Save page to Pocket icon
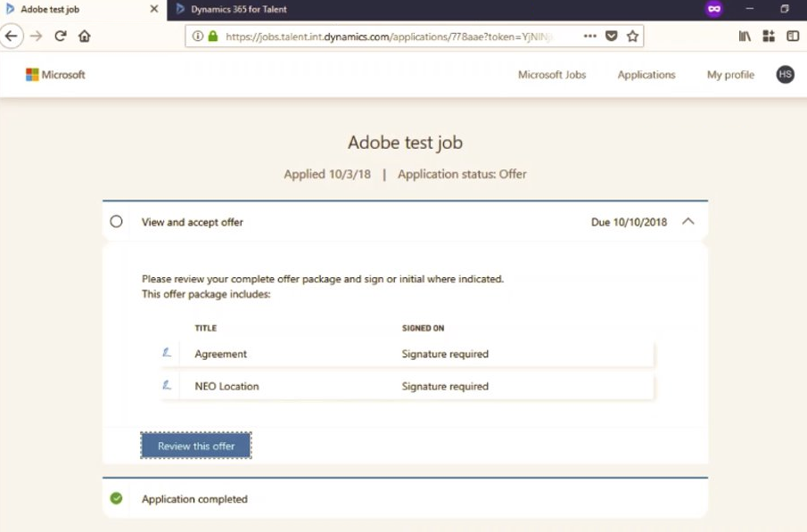This screenshot has height=532, width=807. [612, 36]
